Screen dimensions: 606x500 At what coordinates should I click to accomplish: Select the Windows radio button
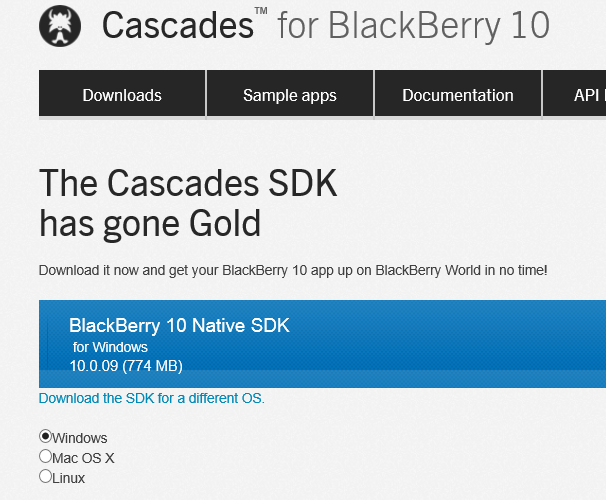coord(46,436)
